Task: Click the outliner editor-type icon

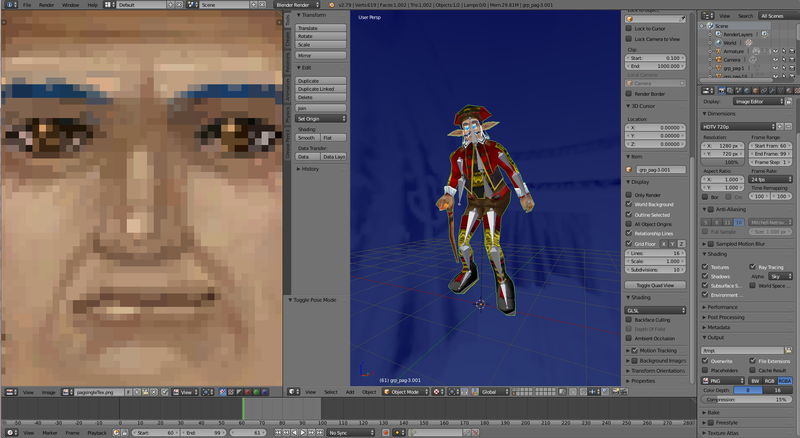Action: (x=708, y=16)
